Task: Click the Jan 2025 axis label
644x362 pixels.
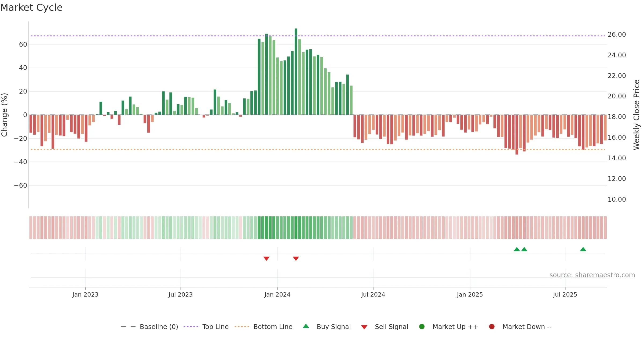Action: [470, 295]
